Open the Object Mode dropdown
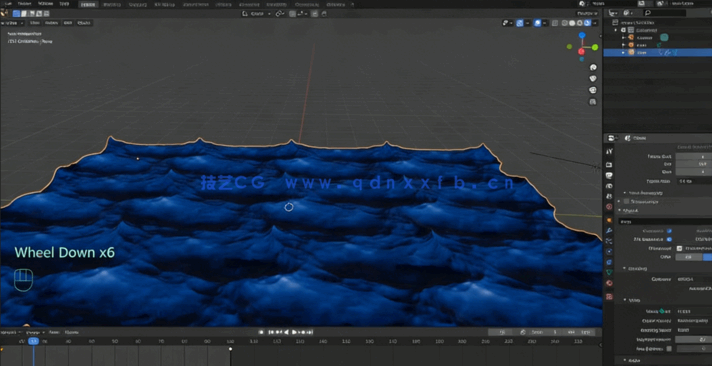This screenshot has height=366, width=712. tap(13, 23)
